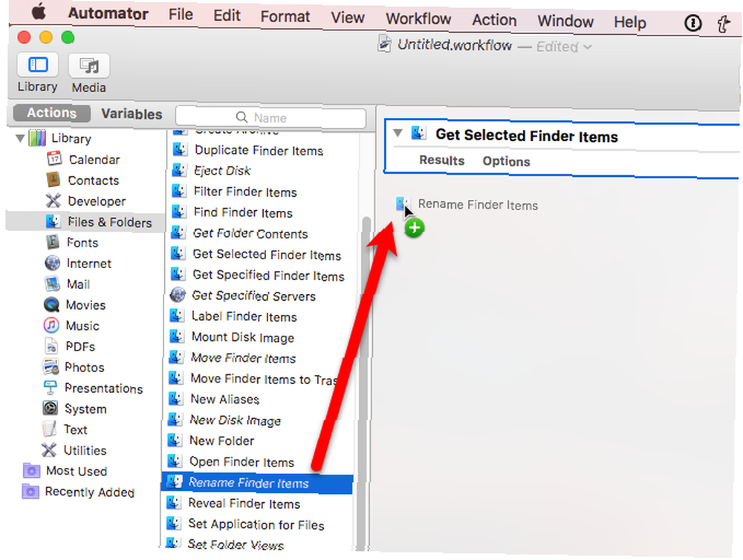The height and width of the screenshot is (560, 743).
Task: Click the Name search field
Action: pyautogui.click(x=270, y=117)
